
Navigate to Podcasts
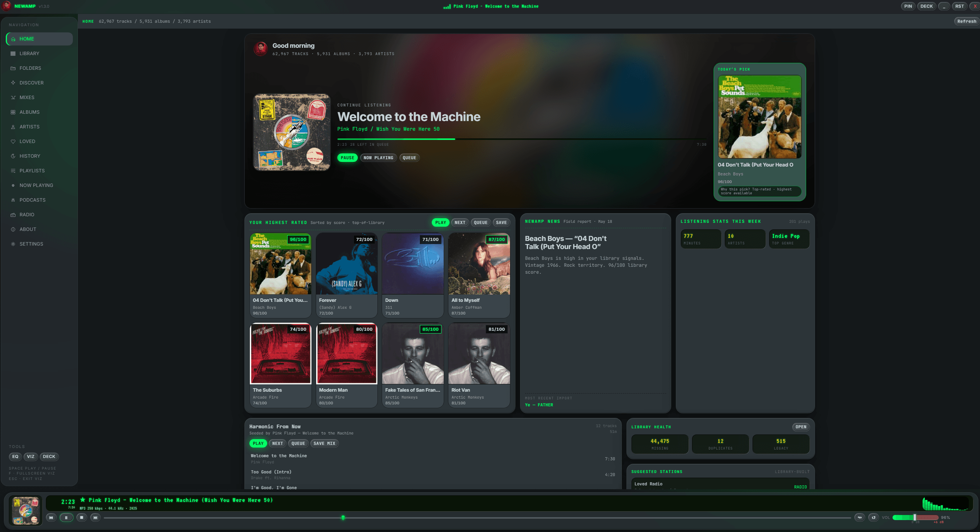[x=39, y=200]
